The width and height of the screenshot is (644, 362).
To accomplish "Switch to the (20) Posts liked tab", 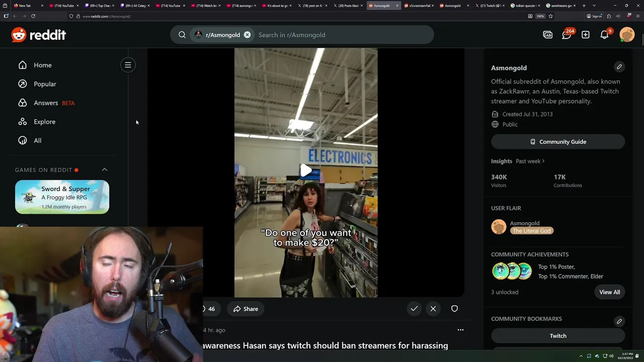I will click(x=348, y=6).
